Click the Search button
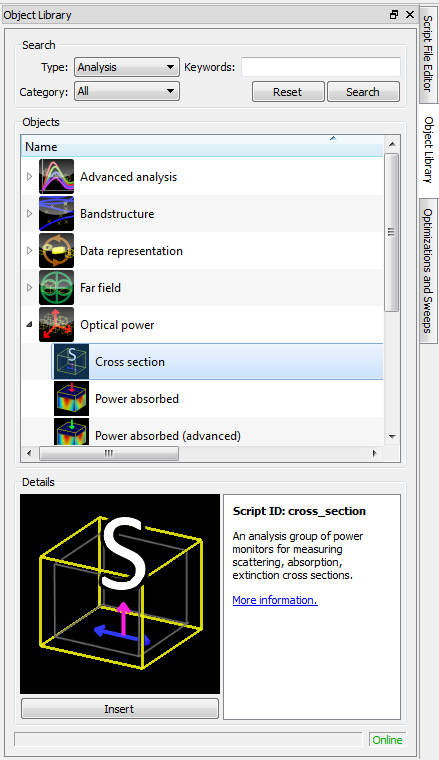 [363, 92]
